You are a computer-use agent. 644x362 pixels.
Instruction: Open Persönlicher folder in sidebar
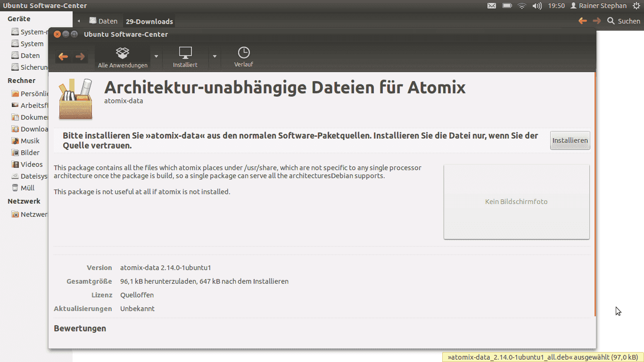(30, 94)
